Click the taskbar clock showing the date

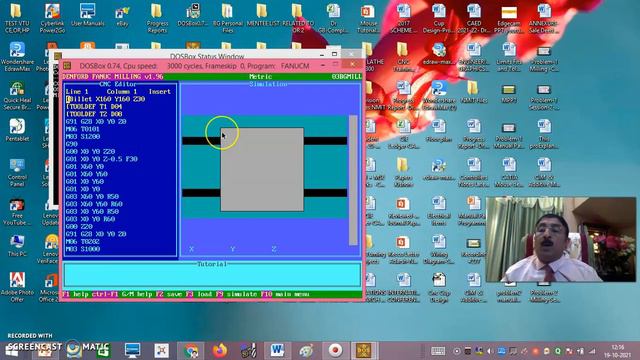[618, 351]
